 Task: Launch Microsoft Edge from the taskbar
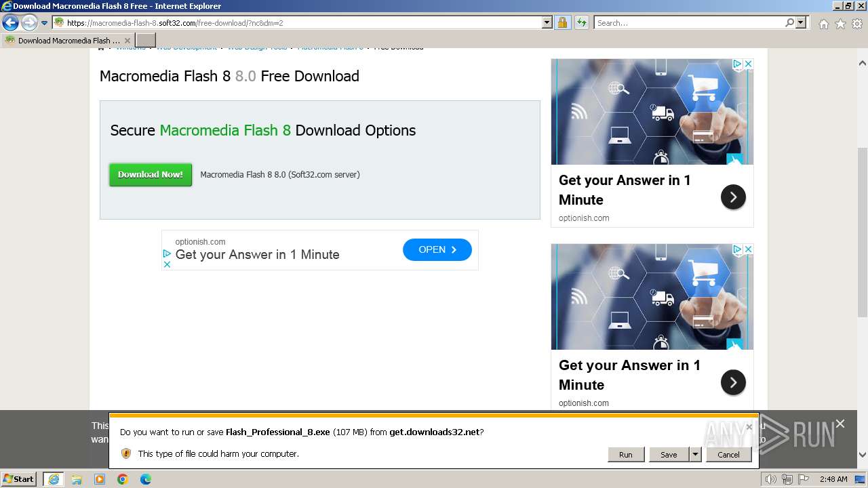coord(146,479)
